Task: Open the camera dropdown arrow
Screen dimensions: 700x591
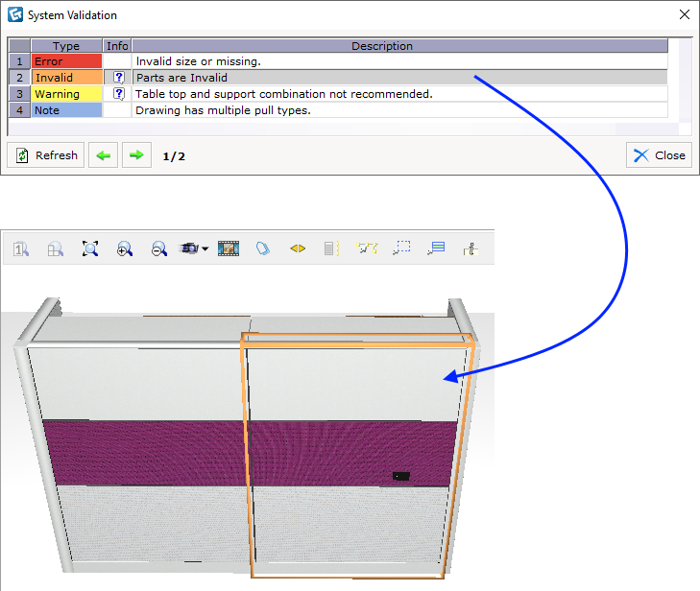Action: pos(205,248)
